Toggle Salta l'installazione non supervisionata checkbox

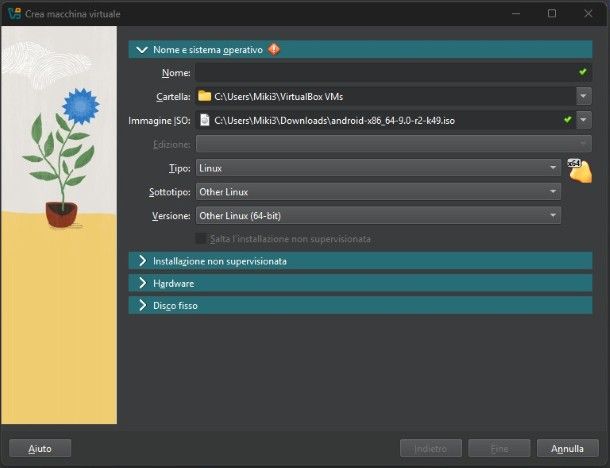[200, 238]
